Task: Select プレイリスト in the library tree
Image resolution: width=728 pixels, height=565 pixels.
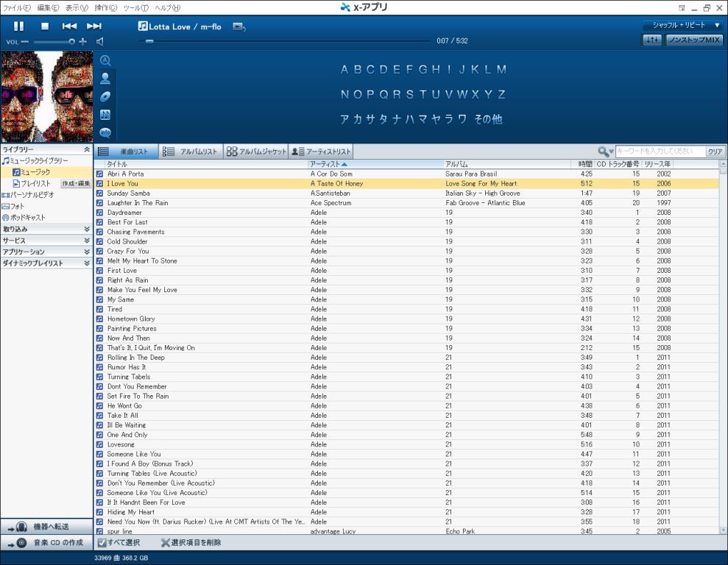Action: [32, 184]
